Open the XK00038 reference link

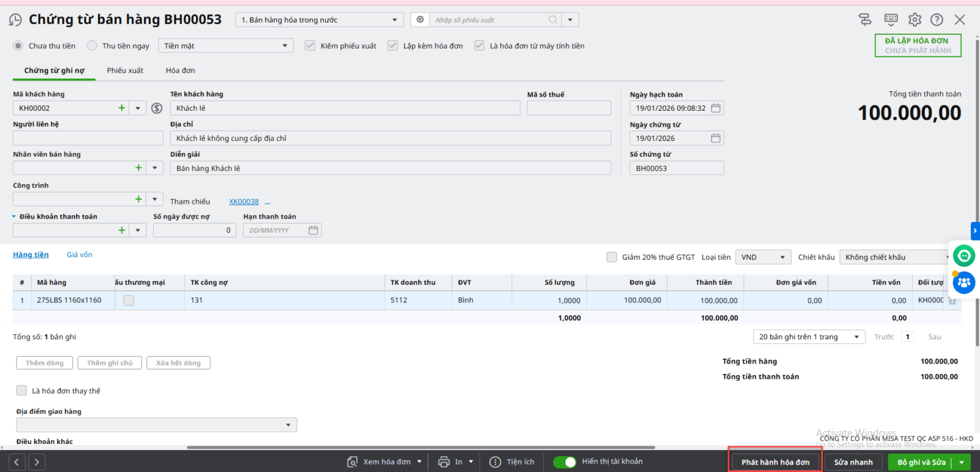pyautogui.click(x=244, y=201)
